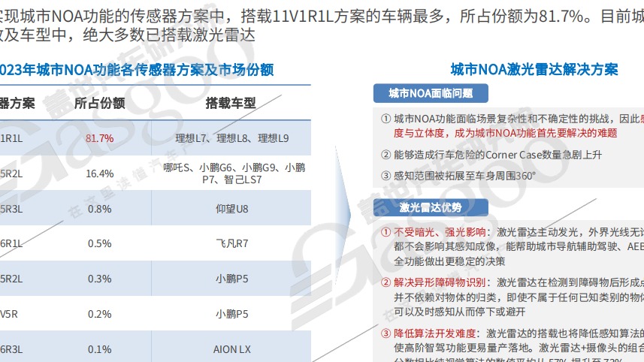
Task: Click the heading '城市NOA激光雷达解决方案'
Action: click(534, 69)
